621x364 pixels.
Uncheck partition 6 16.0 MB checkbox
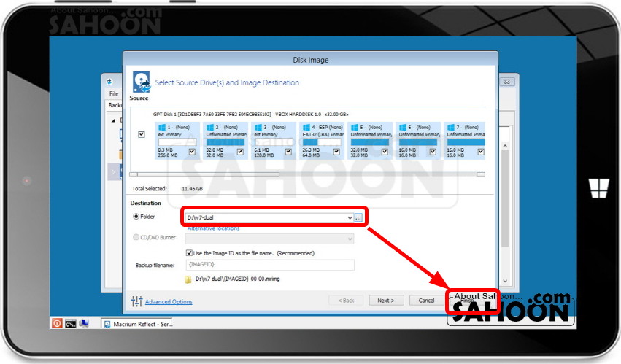tap(433, 152)
